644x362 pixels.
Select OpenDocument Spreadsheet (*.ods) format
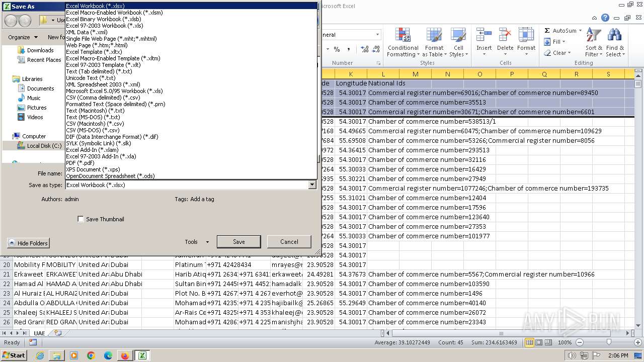coord(191,176)
